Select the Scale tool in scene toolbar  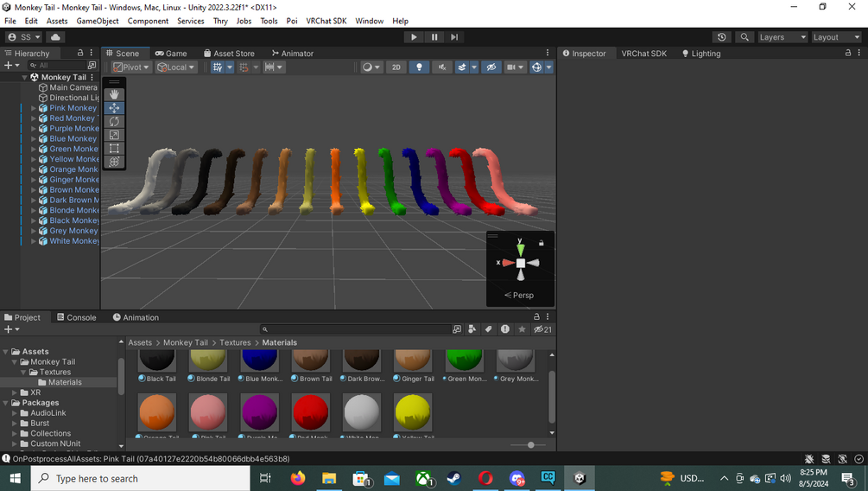[x=114, y=135]
